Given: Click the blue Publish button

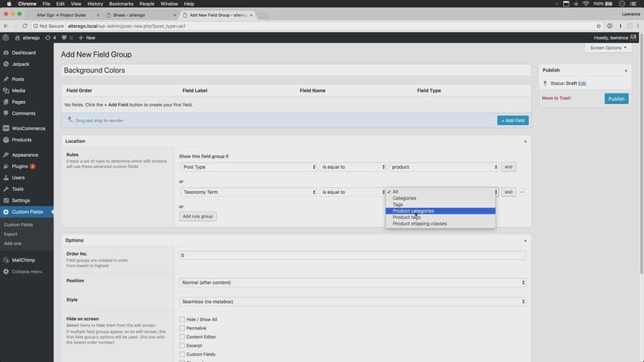Looking at the screenshot, I should [x=616, y=99].
